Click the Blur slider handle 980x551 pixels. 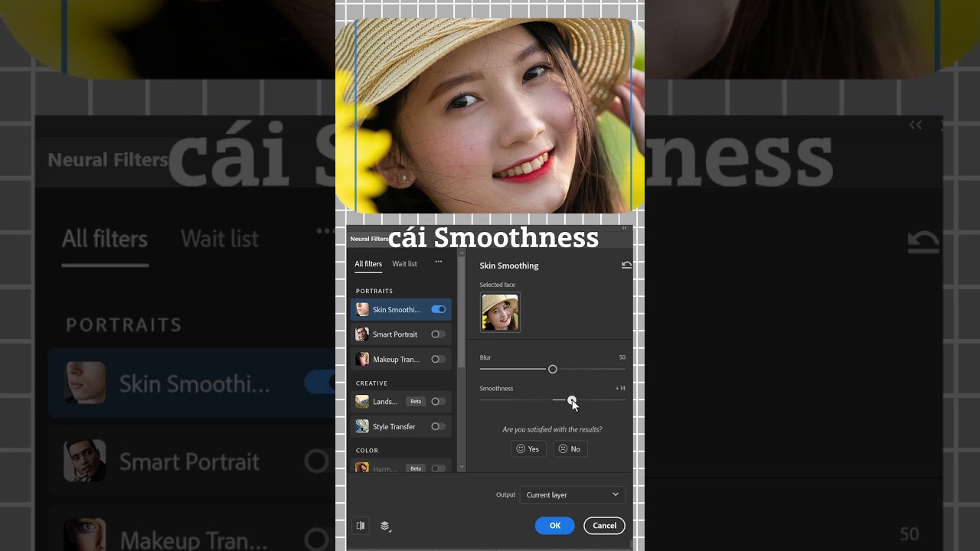553,369
